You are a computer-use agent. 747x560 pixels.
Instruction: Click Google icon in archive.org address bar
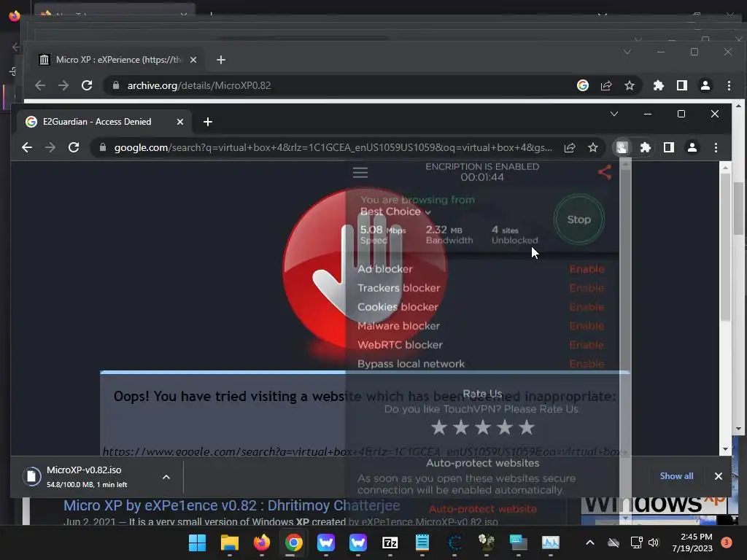point(583,85)
